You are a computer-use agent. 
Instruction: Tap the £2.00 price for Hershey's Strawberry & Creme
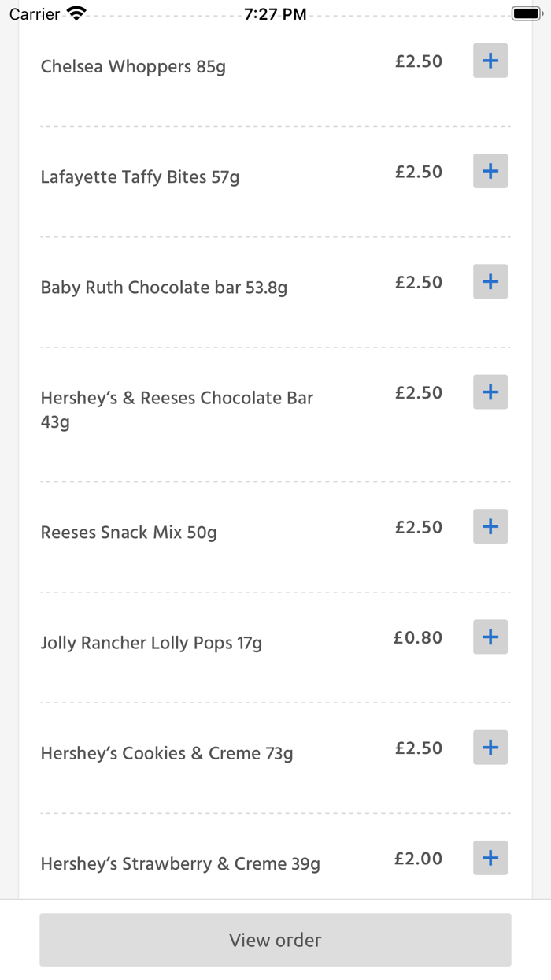pyautogui.click(x=419, y=859)
